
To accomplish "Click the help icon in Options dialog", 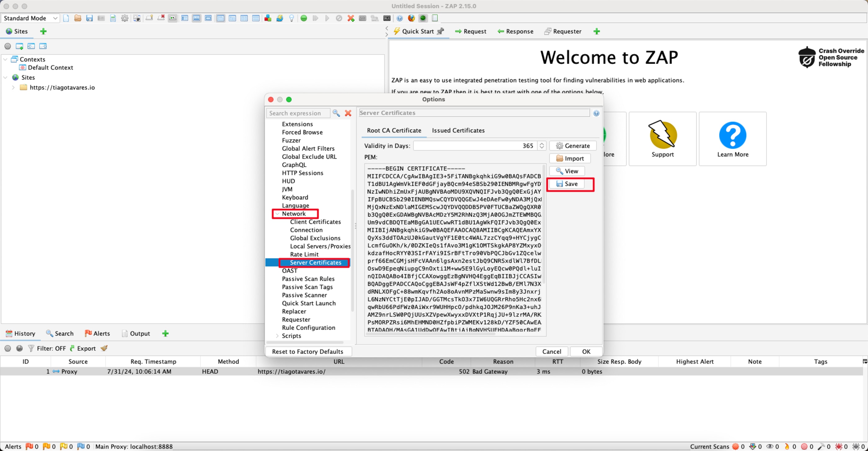I will [596, 113].
